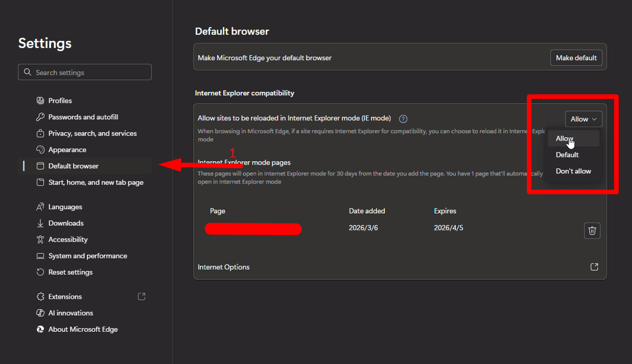Click the Appearance palette icon
The image size is (632, 364).
pyautogui.click(x=40, y=149)
